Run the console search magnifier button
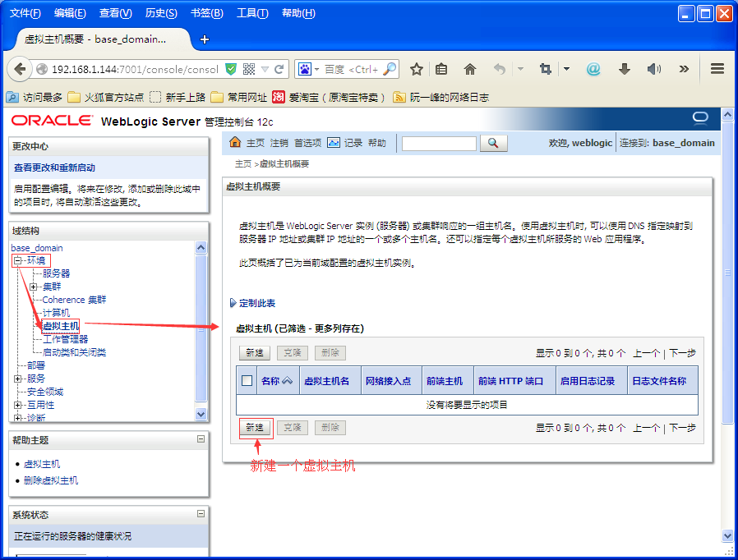Viewport: 738px width, 560px height. click(x=493, y=143)
